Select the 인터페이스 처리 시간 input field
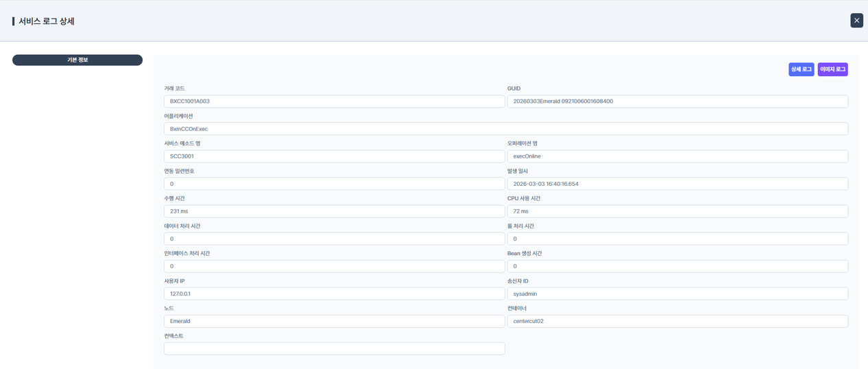 pos(335,266)
